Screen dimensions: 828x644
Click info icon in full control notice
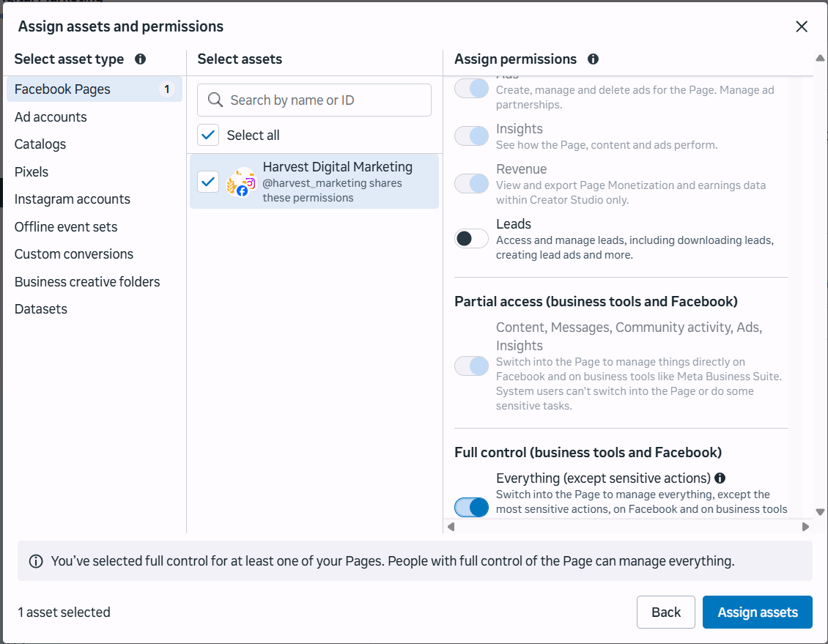tap(36, 561)
